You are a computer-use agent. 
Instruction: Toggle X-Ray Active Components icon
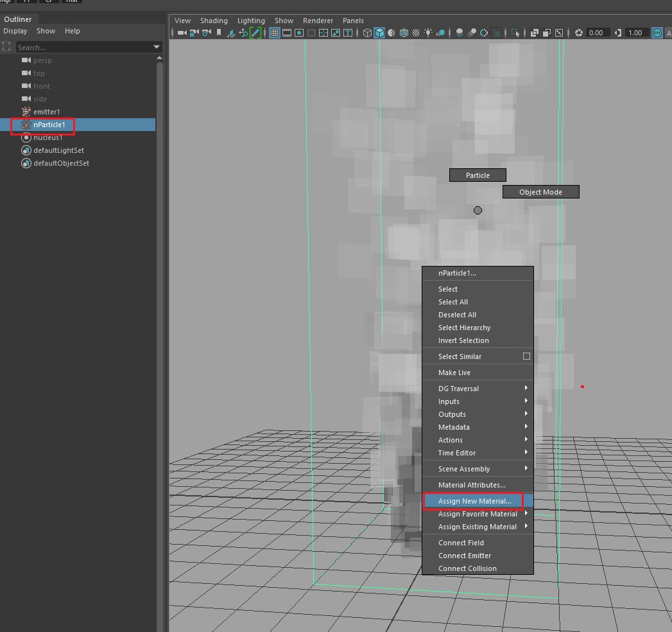(547, 33)
